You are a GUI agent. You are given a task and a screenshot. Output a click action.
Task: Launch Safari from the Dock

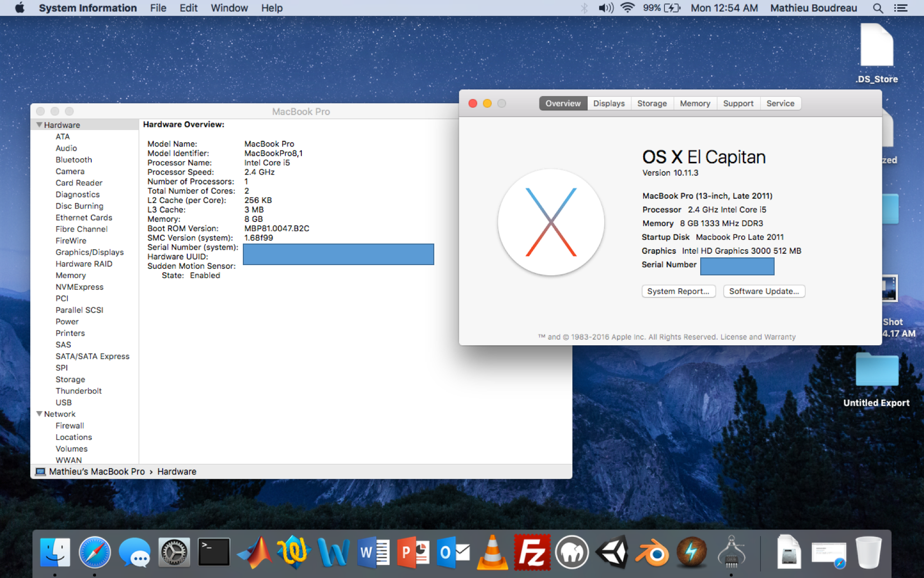pyautogui.click(x=94, y=552)
